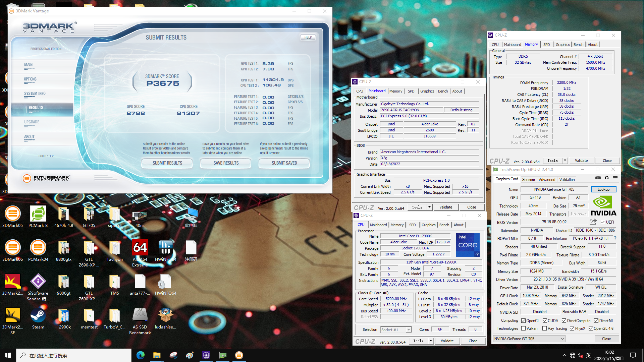Expand Tools arrow in CPU-Z Mainboard window

[x=429, y=207]
